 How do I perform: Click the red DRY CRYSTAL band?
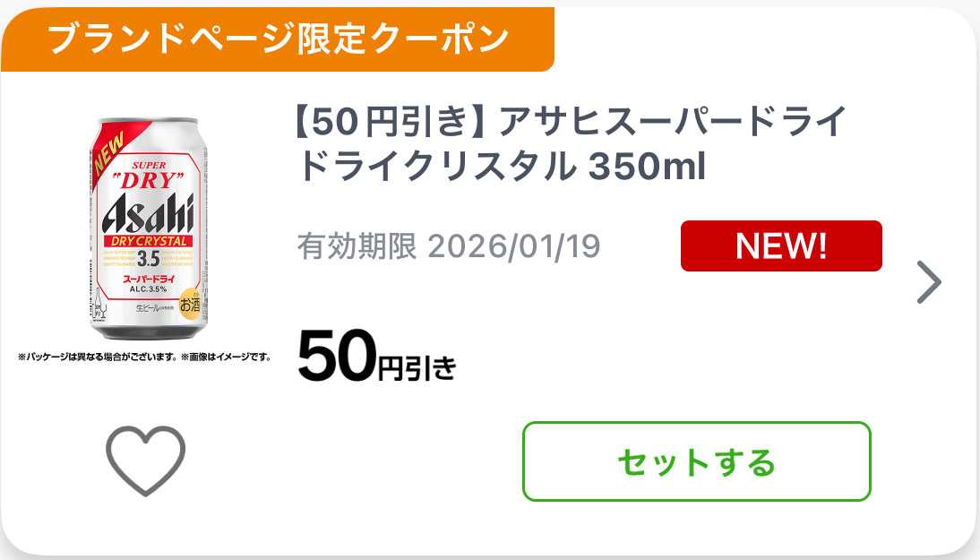click(x=148, y=241)
